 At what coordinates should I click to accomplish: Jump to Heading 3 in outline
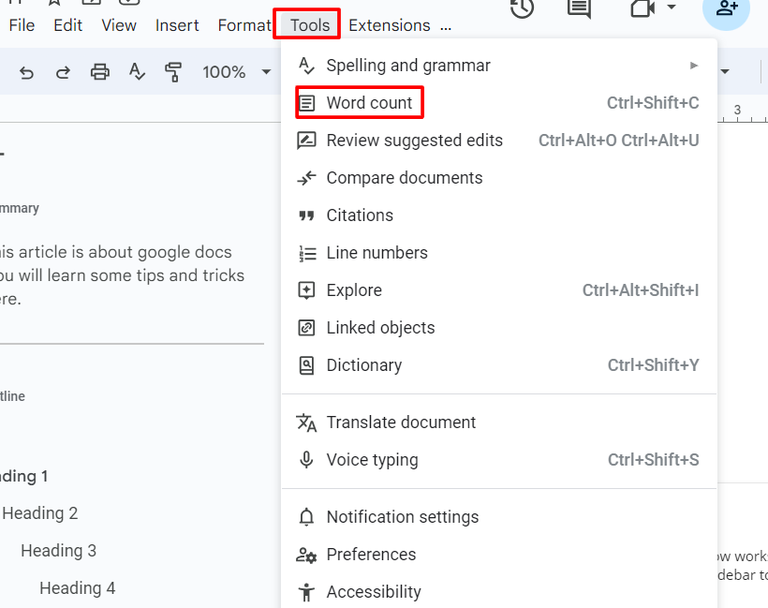pos(59,551)
